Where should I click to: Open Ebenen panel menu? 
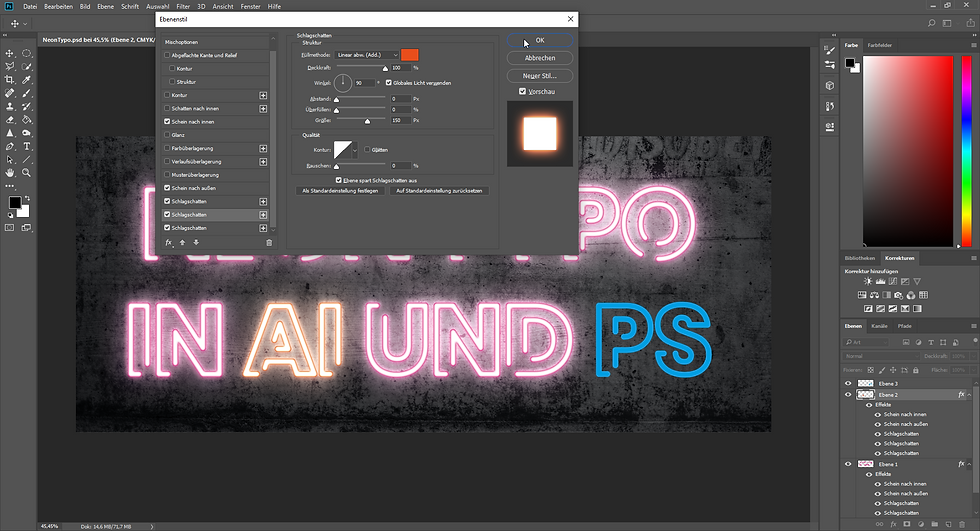coord(974,326)
